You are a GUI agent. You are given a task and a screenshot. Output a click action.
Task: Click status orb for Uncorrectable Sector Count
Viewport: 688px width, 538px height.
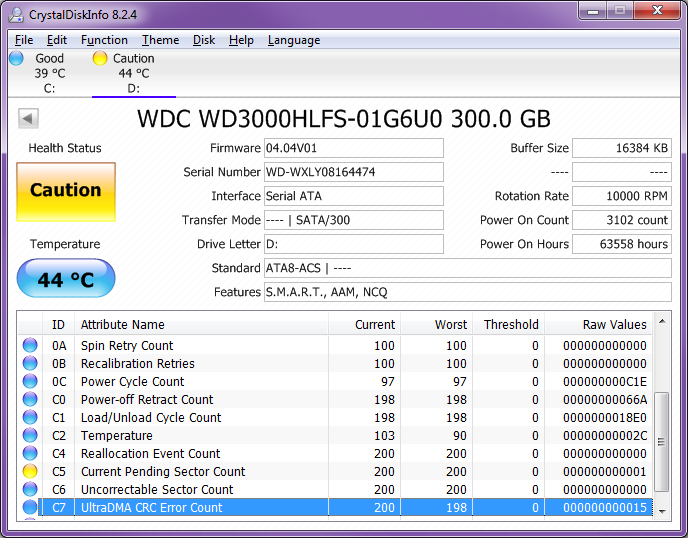30,489
